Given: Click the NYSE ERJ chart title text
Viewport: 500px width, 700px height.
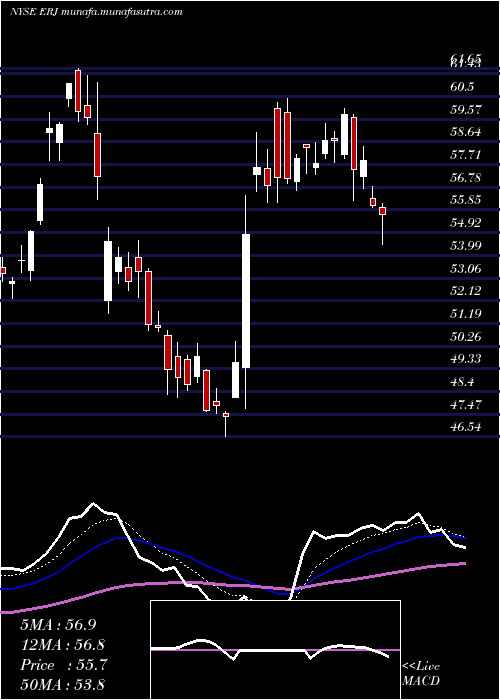Looking at the screenshot, I should coord(96,12).
